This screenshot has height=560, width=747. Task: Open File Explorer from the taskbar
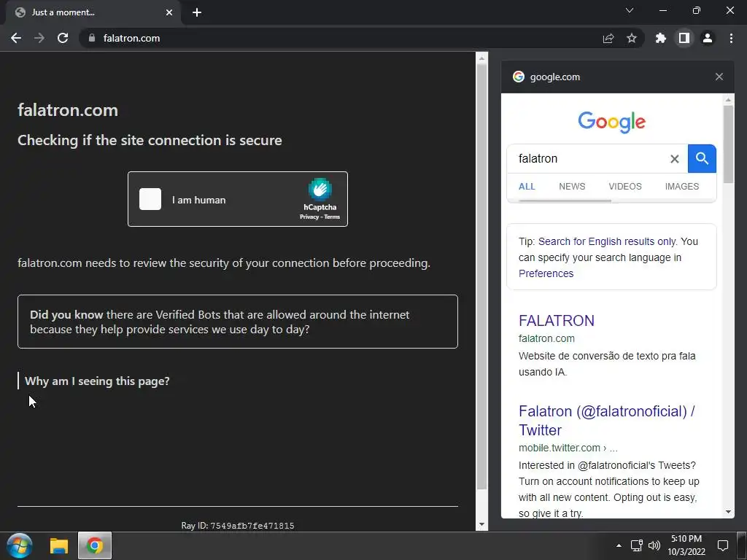(x=59, y=545)
